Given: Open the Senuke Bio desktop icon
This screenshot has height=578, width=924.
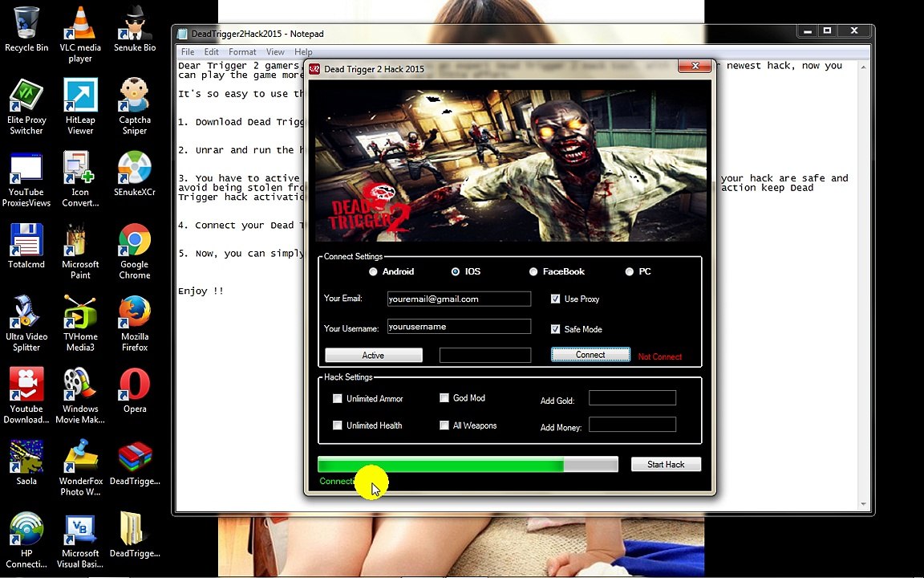Looking at the screenshot, I should tap(135, 30).
